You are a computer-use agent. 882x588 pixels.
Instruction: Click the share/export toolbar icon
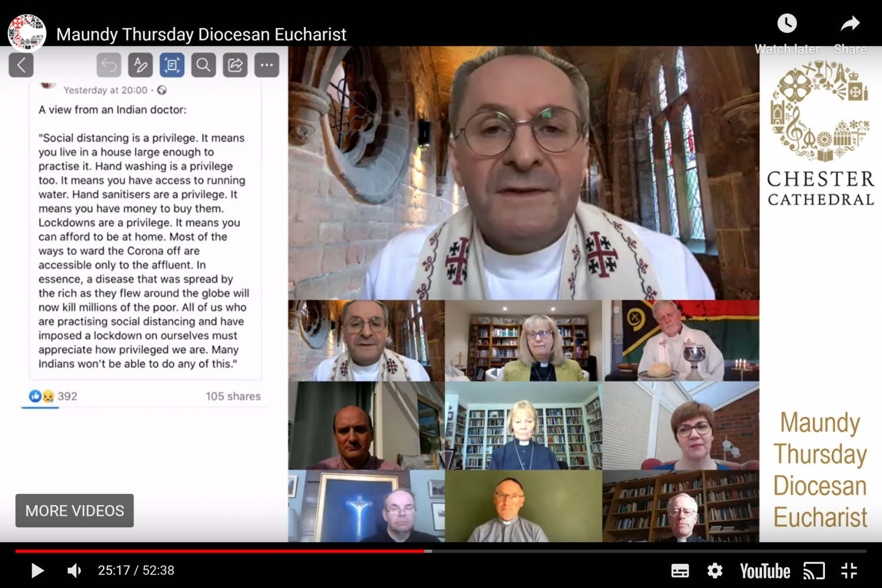click(x=235, y=65)
